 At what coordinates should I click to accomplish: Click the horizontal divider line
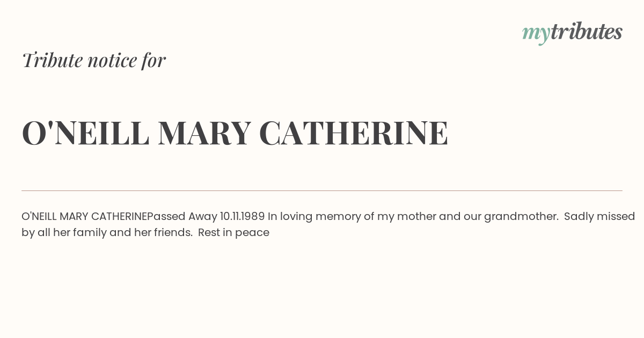click(x=322, y=190)
